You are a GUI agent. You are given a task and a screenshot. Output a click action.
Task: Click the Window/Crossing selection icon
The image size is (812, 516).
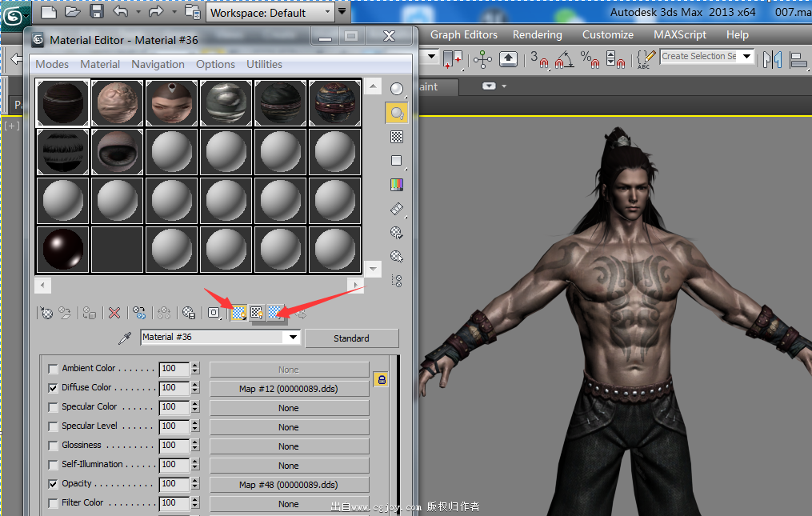(x=453, y=59)
